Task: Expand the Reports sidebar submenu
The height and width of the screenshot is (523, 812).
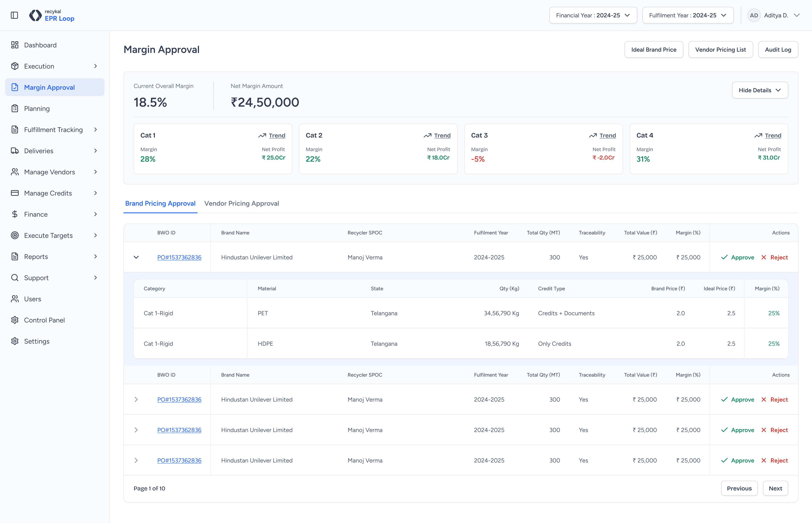Action: pos(95,256)
